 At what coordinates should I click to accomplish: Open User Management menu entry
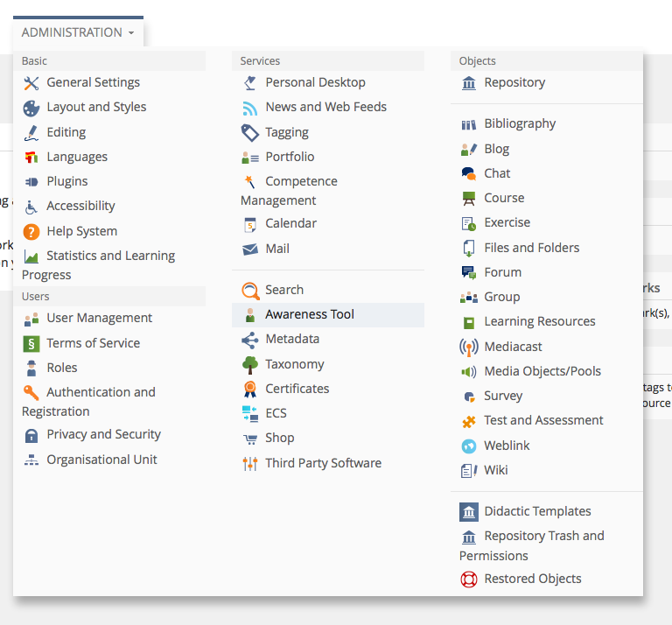coord(99,319)
